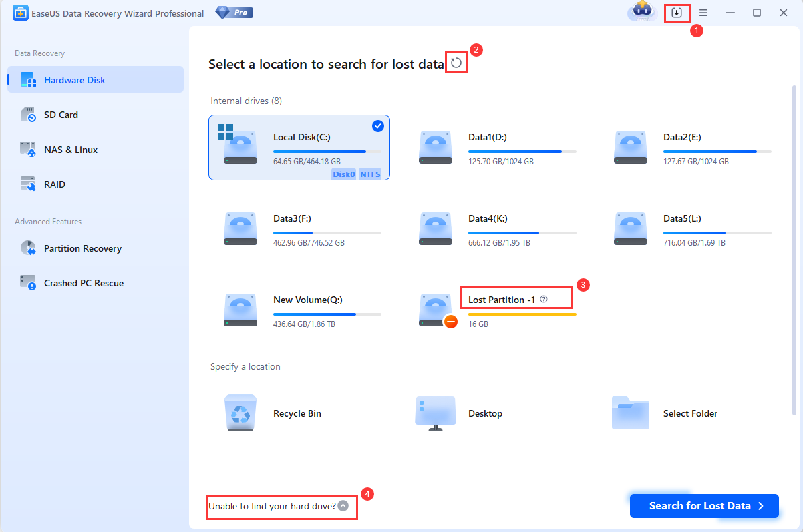Click the Specify a location heading
The height and width of the screenshot is (532, 803).
click(x=245, y=366)
